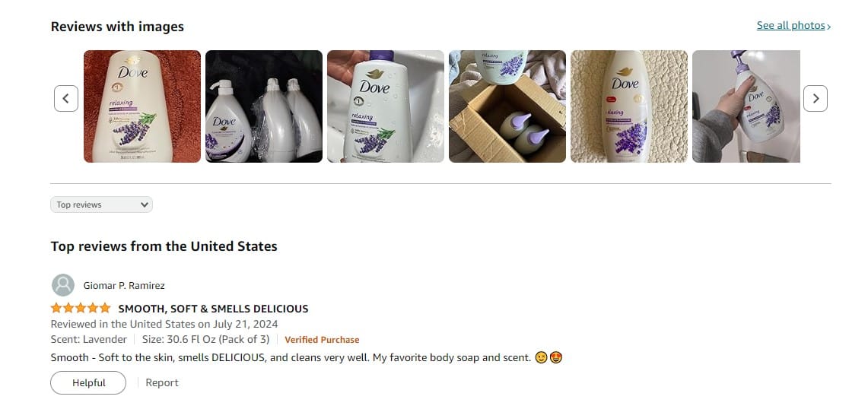Open Dove bottle photo on red towel
The image size is (868, 409).
(142, 106)
